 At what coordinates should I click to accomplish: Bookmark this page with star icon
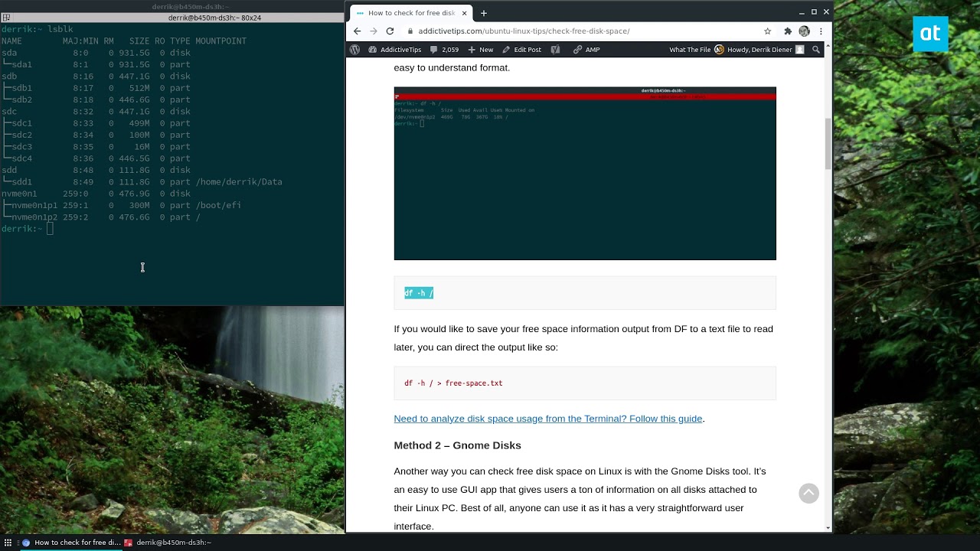click(767, 31)
